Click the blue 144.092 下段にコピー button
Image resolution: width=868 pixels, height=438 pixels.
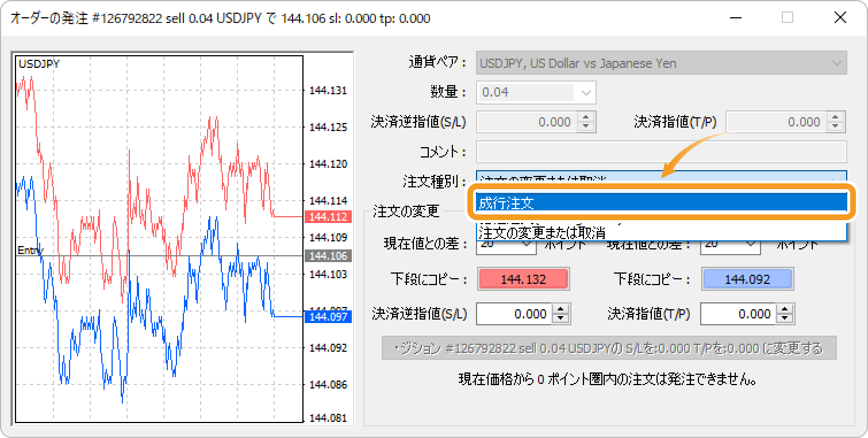[x=747, y=280]
